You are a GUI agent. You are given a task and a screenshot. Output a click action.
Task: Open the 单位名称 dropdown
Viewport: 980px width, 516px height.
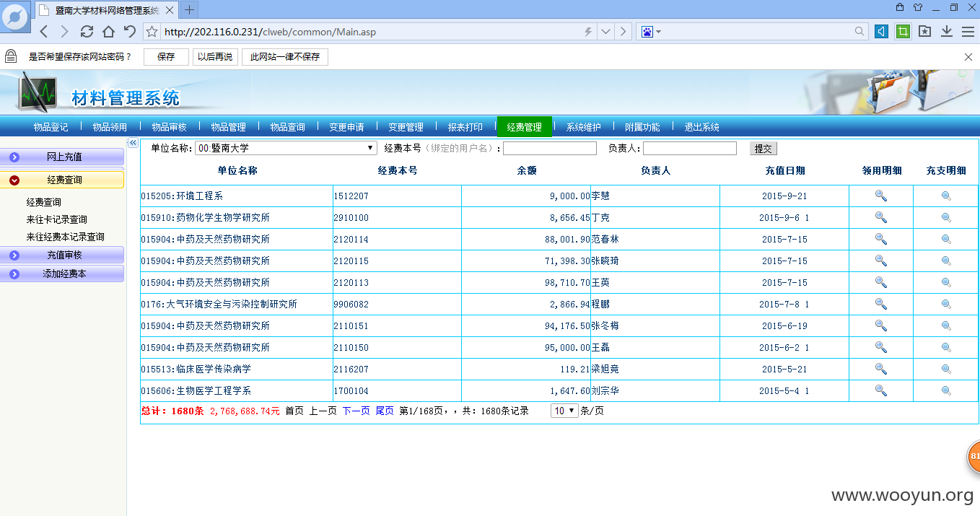(286, 148)
